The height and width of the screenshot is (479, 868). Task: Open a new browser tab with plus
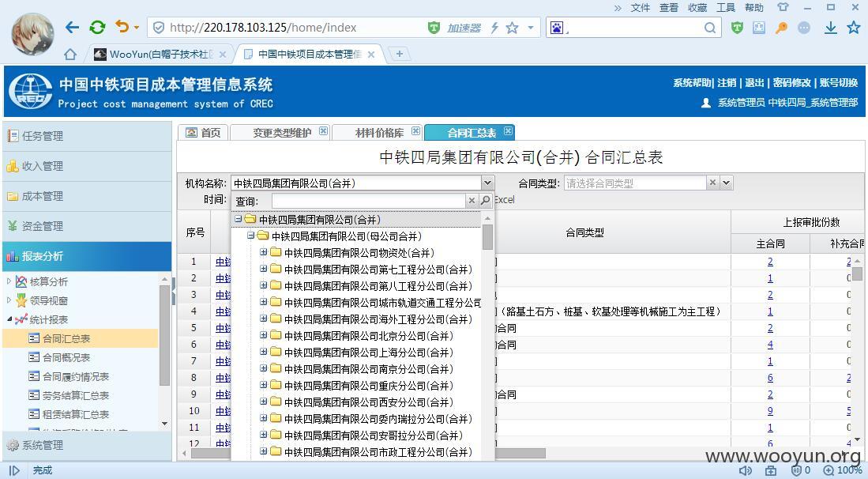point(399,54)
